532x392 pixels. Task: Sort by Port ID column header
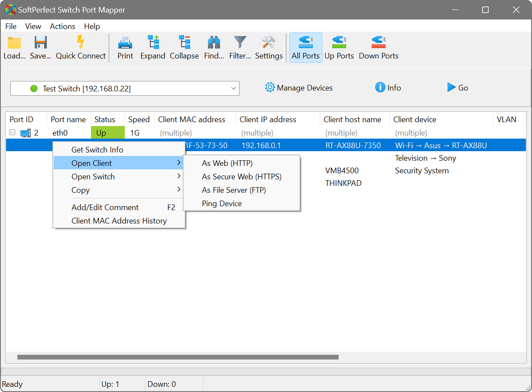26,120
